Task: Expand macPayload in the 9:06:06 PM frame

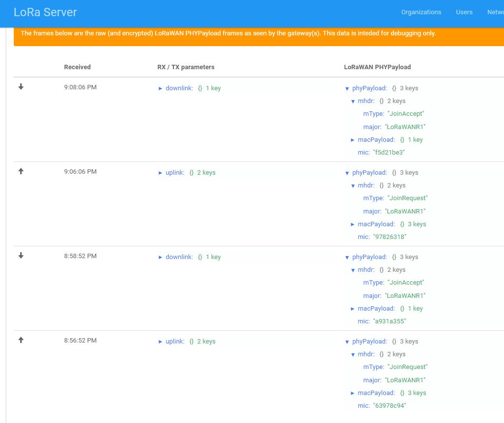Action: coord(353,225)
